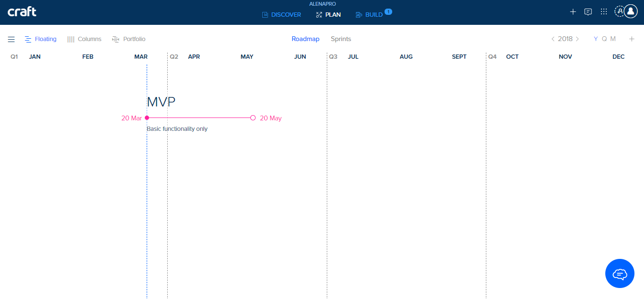
Task: Open the BUILD section
Action: (369, 15)
